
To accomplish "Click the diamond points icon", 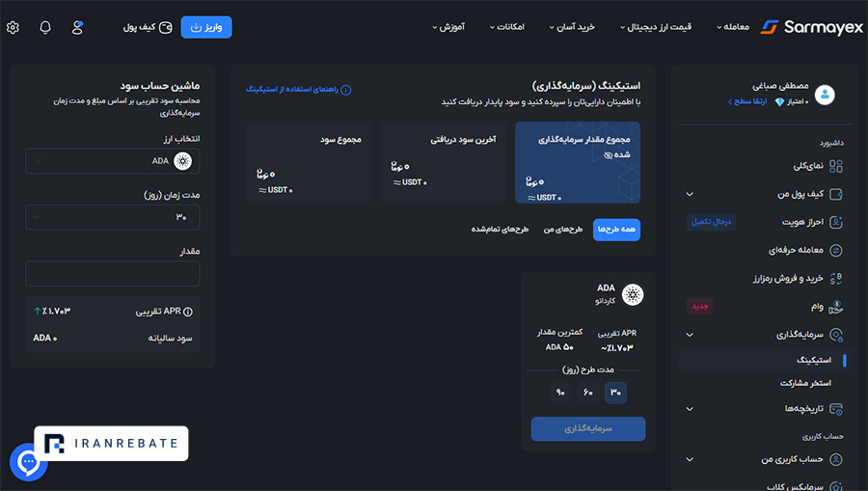I will tap(779, 102).
